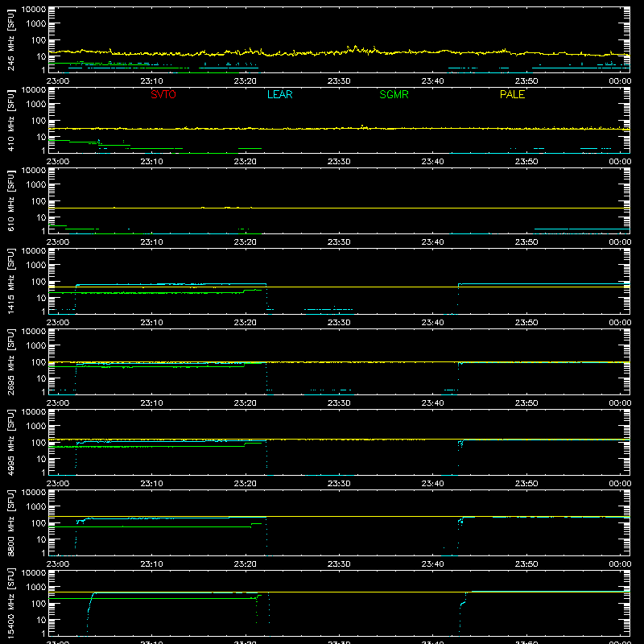The width and height of the screenshot is (644, 644).
Task: Click 23:30 on the 8800 MHz time axis
Action: click(x=339, y=564)
